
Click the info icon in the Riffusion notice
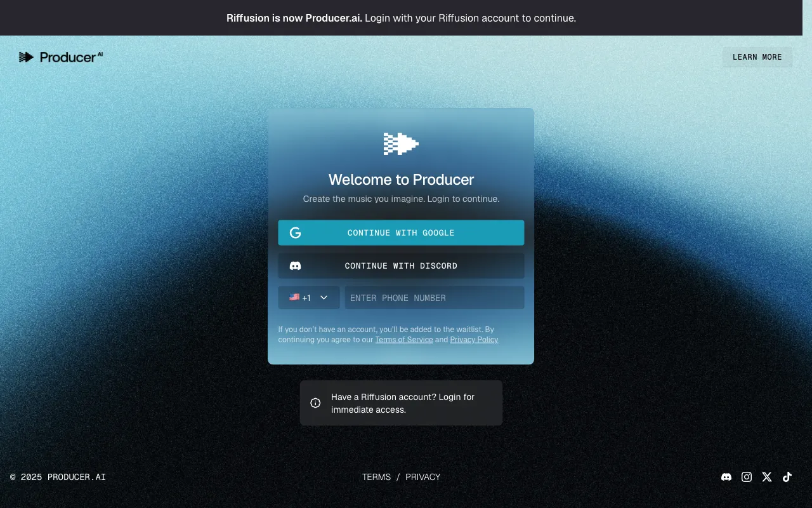coord(315,403)
